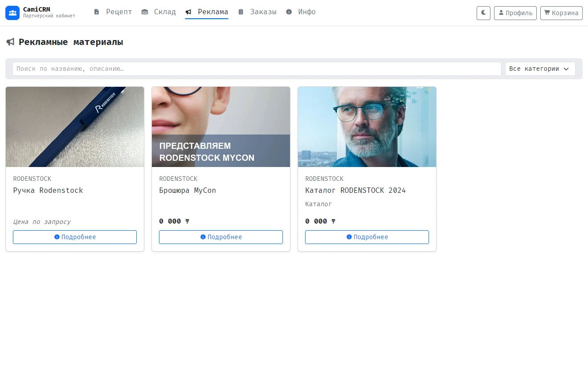The height and width of the screenshot is (383, 588).
Task: Open Подробнее for Брошюра MyCon
Action: (221, 237)
